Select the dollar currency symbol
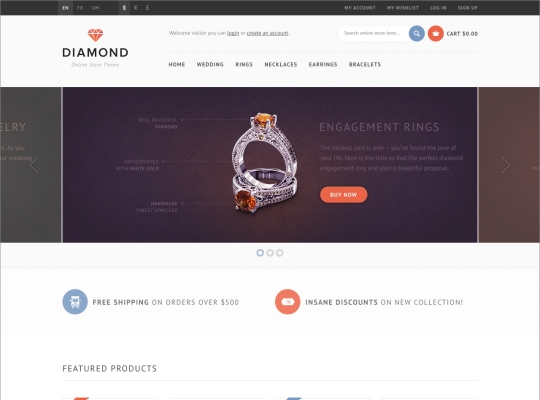Viewport: 540px width, 400px height. tap(124, 8)
